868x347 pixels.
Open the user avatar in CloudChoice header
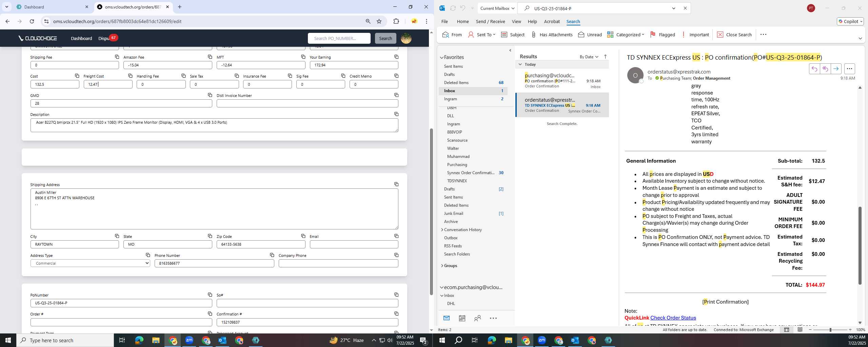tap(406, 38)
